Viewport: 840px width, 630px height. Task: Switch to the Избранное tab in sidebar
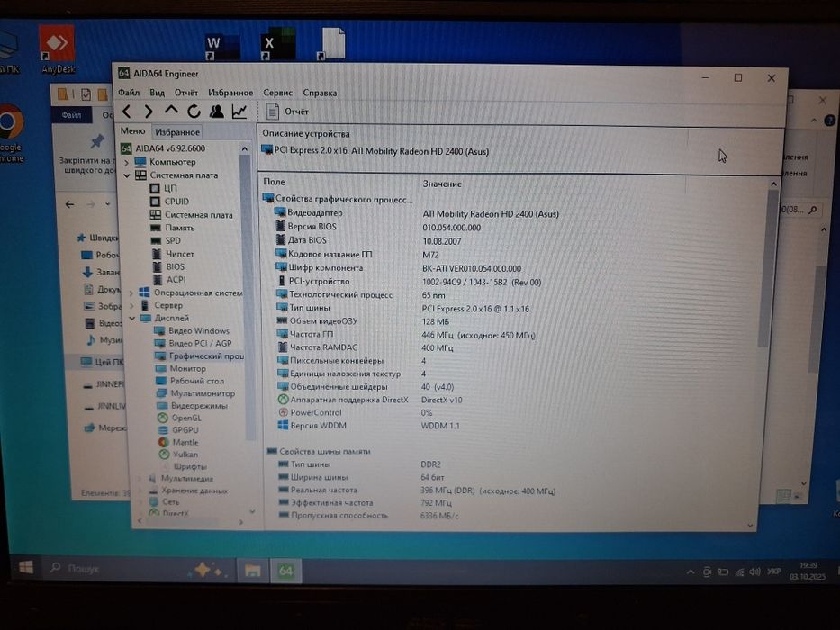click(177, 131)
